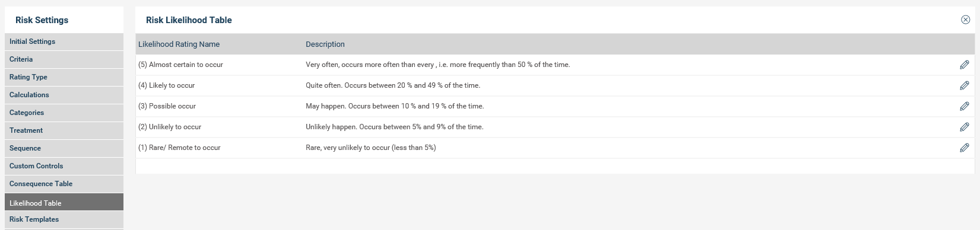Edit the Possible occur rating
This screenshot has height=230, width=980.
tap(965, 106)
